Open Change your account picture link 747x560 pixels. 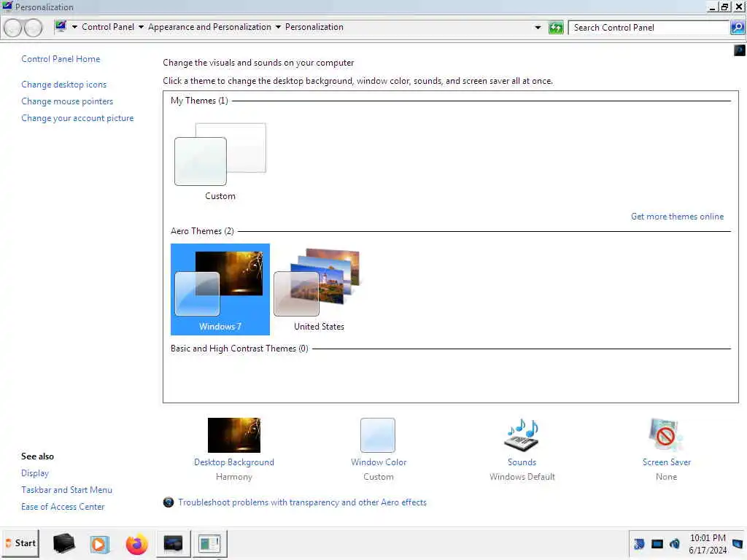click(77, 118)
